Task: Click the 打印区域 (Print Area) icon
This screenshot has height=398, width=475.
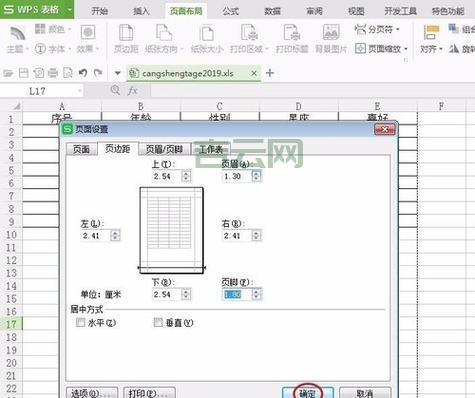Action: point(249,33)
